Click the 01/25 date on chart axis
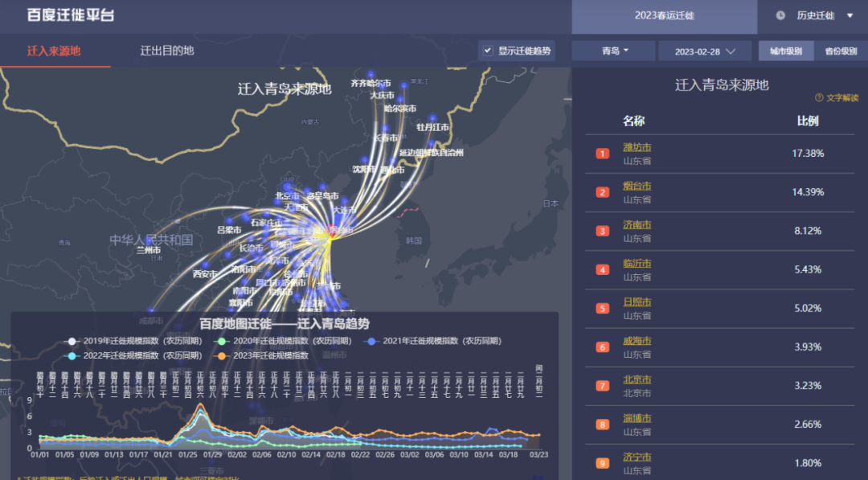The width and height of the screenshot is (868, 480). [x=187, y=454]
